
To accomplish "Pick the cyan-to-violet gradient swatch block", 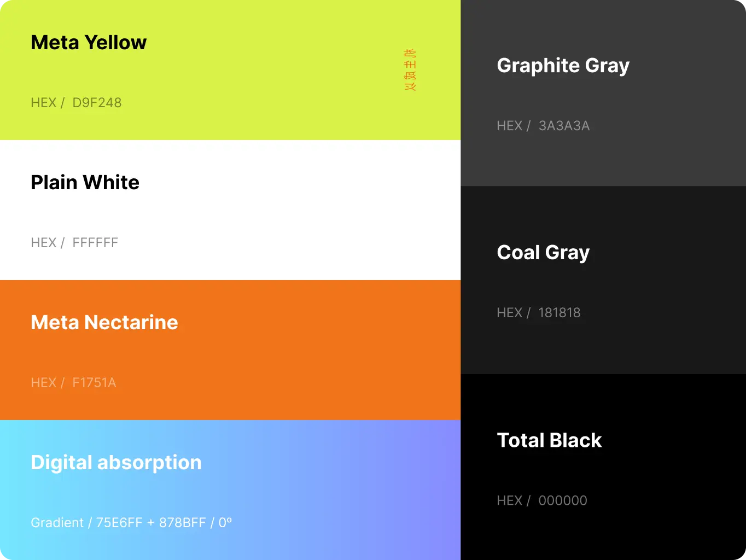I will click(230, 490).
